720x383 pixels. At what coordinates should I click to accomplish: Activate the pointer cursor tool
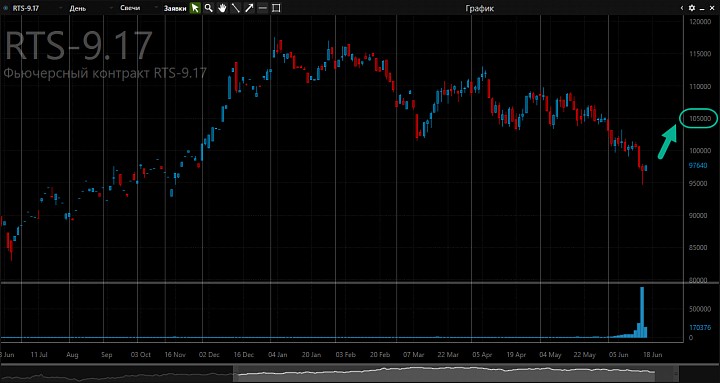click(x=195, y=8)
